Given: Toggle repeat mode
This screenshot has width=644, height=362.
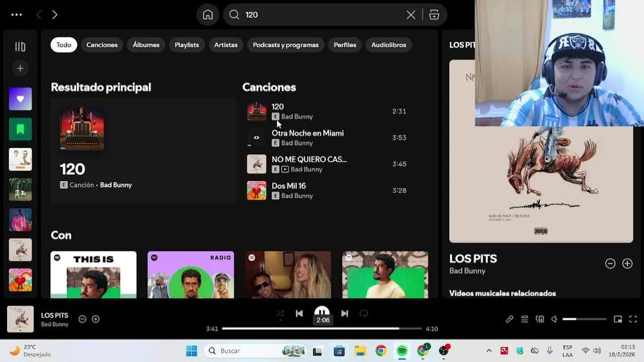Looking at the screenshot, I should click(x=364, y=314).
